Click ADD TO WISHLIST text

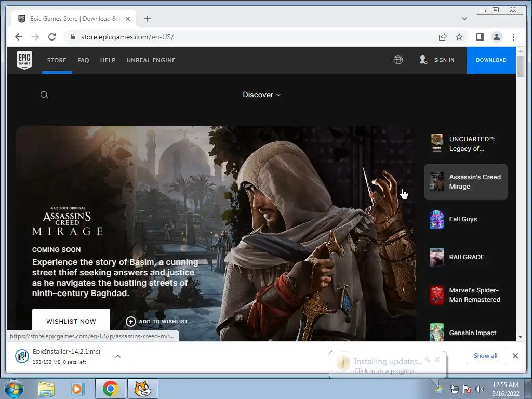(163, 321)
